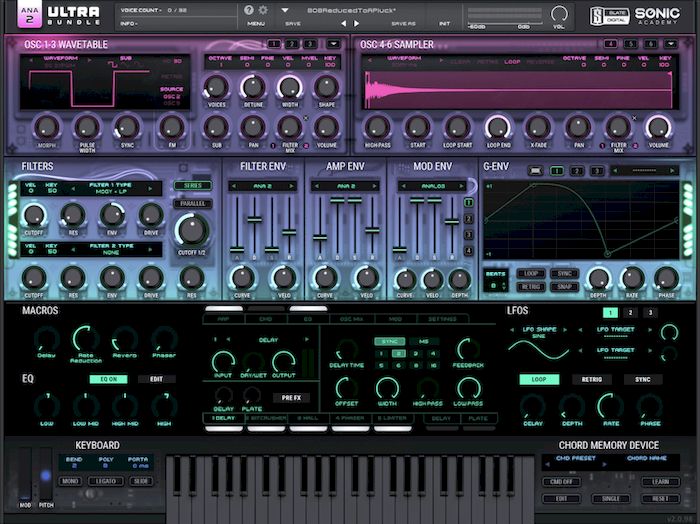
Task: Click the Morph knob in the wavetable oscillator
Action: coord(46,127)
